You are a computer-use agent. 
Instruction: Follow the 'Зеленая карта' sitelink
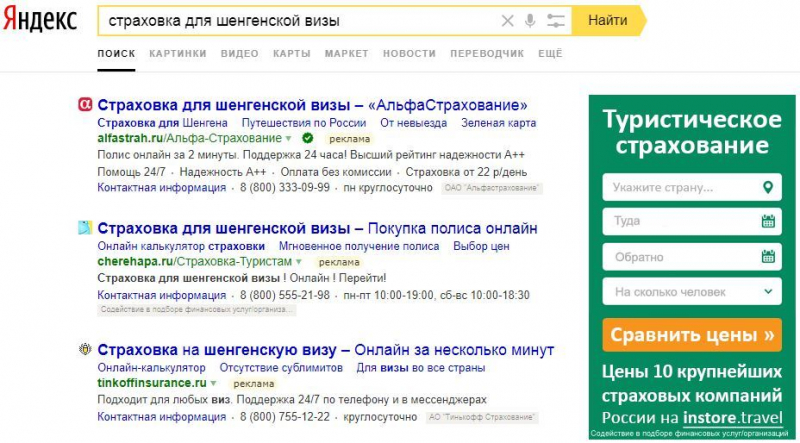(498, 123)
